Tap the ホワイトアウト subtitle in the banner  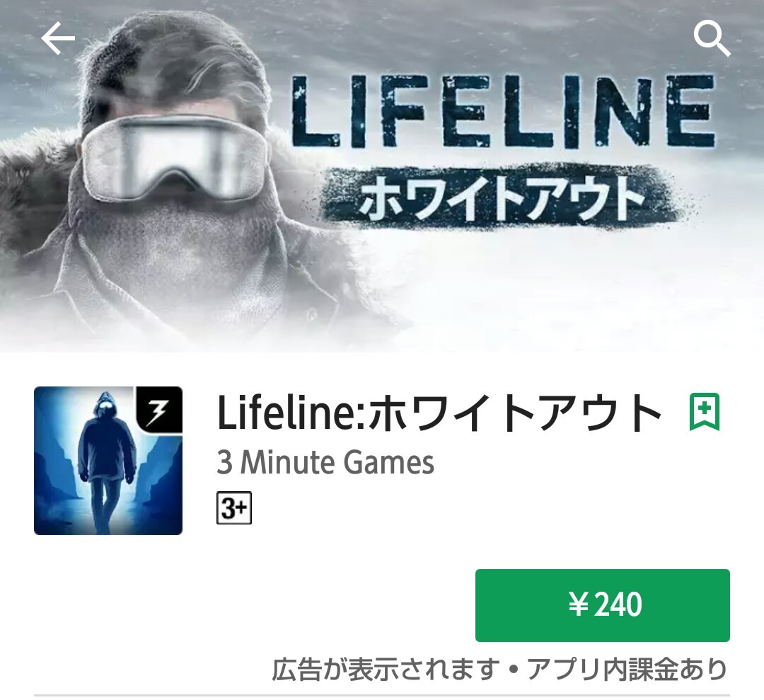[500, 198]
